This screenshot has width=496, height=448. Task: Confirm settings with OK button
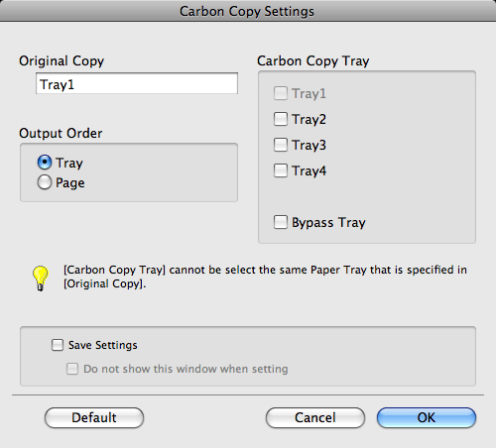[x=427, y=417]
